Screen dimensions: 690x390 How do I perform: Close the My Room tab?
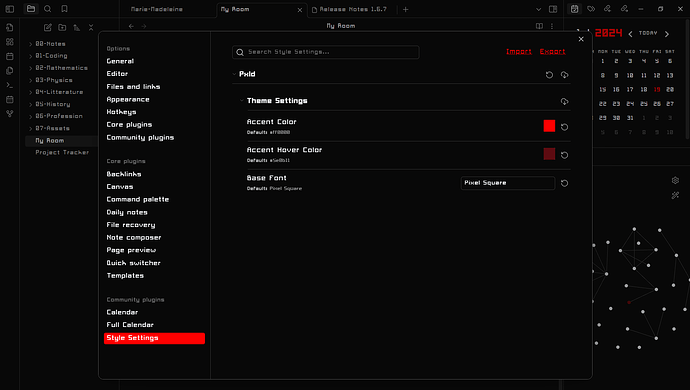tap(300, 10)
